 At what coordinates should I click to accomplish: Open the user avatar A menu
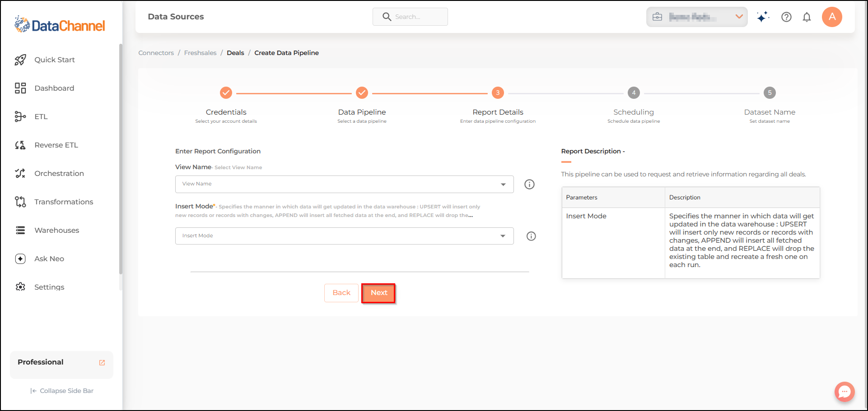(832, 17)
